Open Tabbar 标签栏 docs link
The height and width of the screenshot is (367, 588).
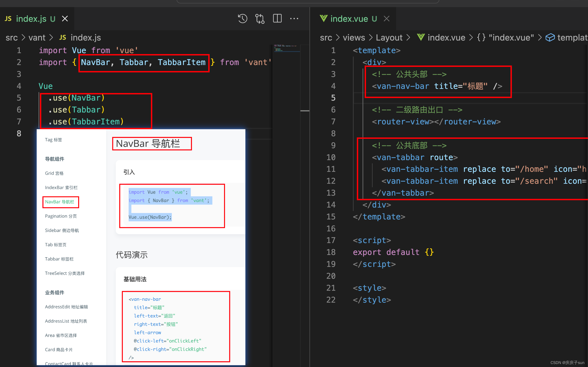click(x=59, y=259)
